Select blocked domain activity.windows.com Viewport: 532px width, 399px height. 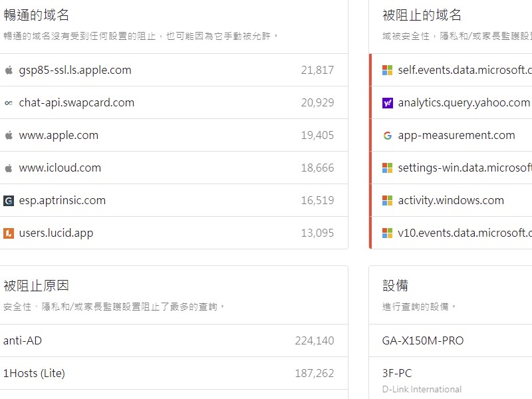pyautogui.click(x=451, y=201)
